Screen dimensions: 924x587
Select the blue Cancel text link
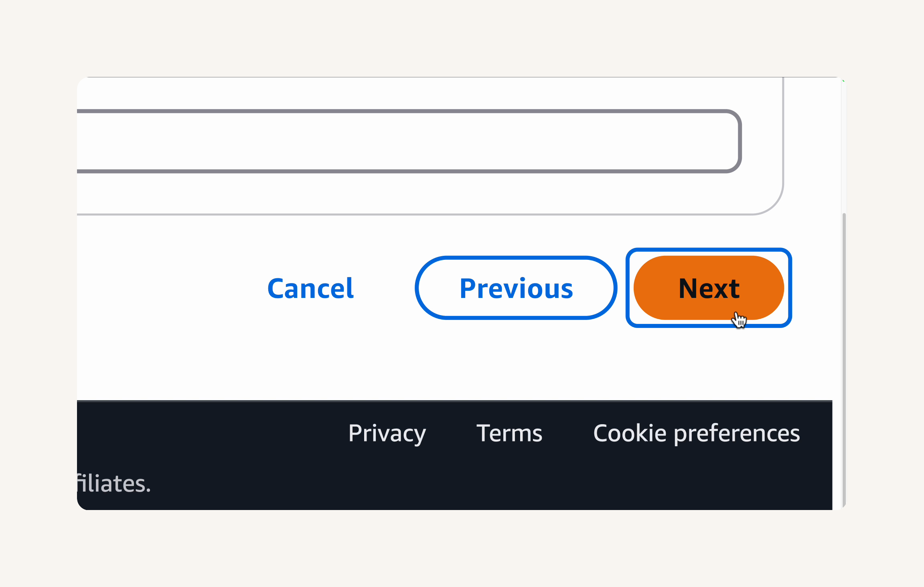tap(310, 288)
